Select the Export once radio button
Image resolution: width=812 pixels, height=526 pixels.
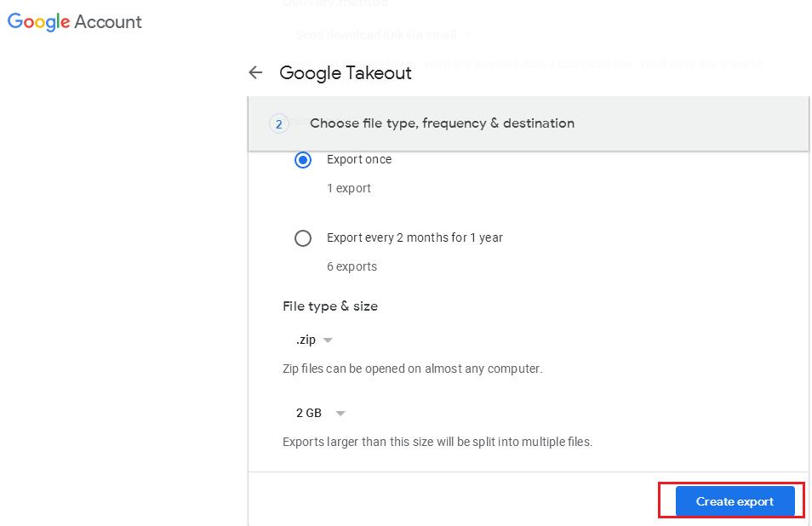coord(303,160)
